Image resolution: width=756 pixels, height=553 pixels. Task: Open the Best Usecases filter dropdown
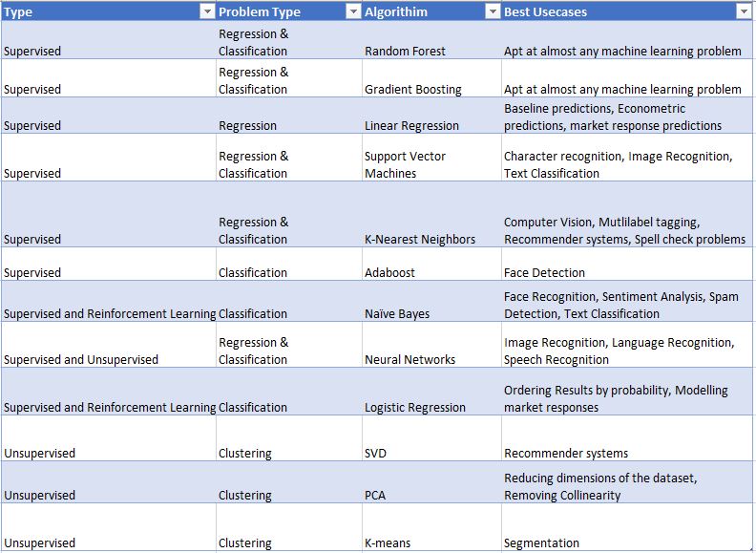744,11
